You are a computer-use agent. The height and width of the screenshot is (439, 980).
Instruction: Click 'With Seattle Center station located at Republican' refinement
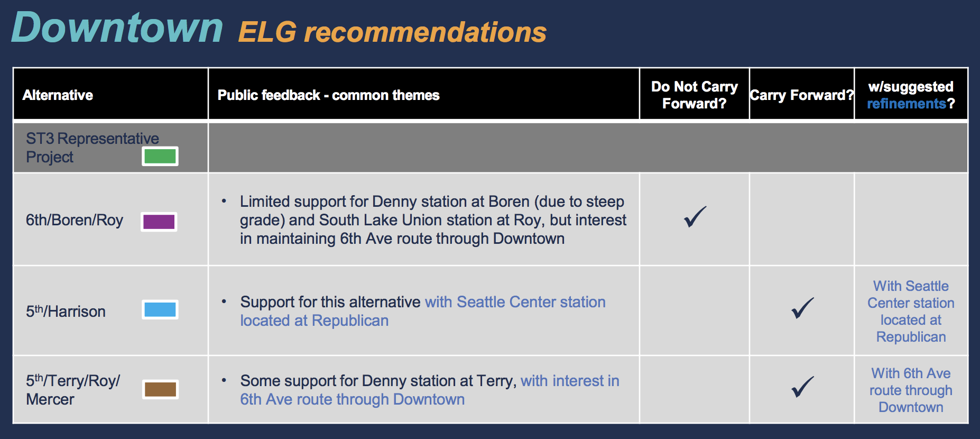pos(911,311)
